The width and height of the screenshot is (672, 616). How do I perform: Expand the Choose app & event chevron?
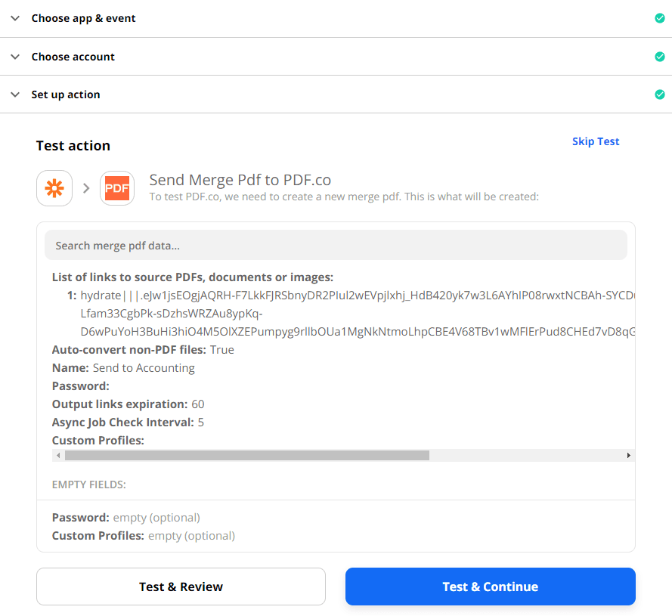(x=15, y=18)
